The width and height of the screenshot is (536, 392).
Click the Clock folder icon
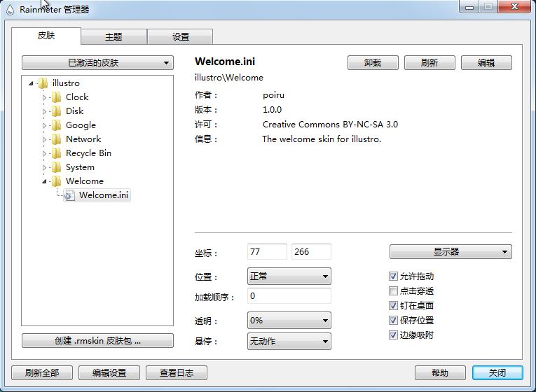click(57, 97)
